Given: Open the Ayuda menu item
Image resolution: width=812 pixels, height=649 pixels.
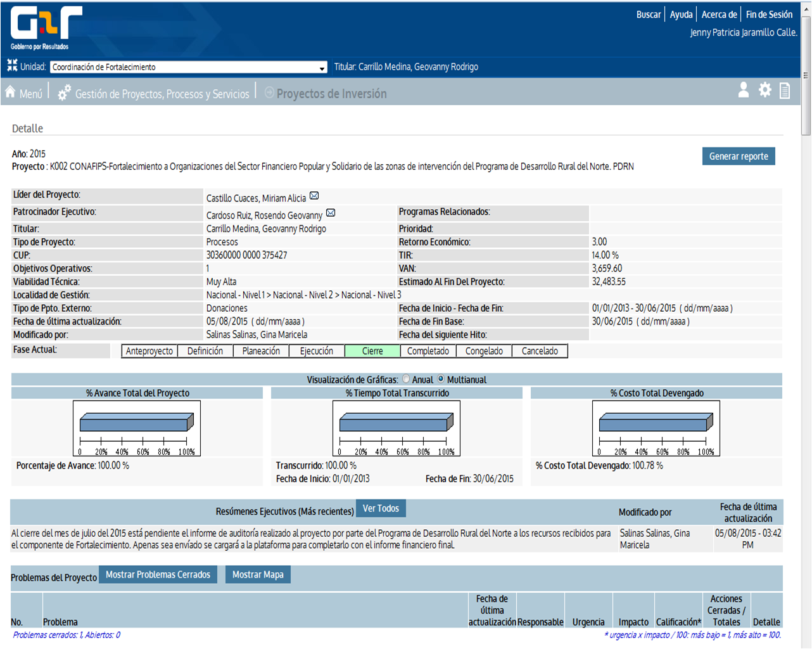Looking at the screenshot, I should (x=681, y=15).
